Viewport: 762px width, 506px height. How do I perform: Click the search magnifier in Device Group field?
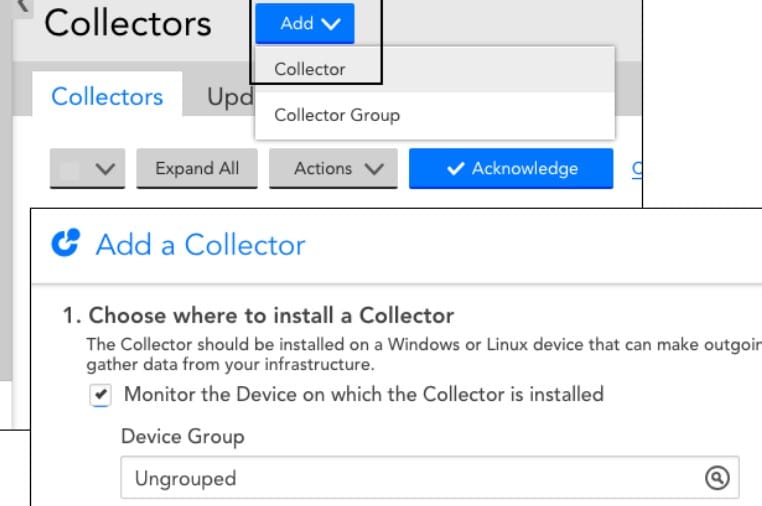tap(716, 478)
